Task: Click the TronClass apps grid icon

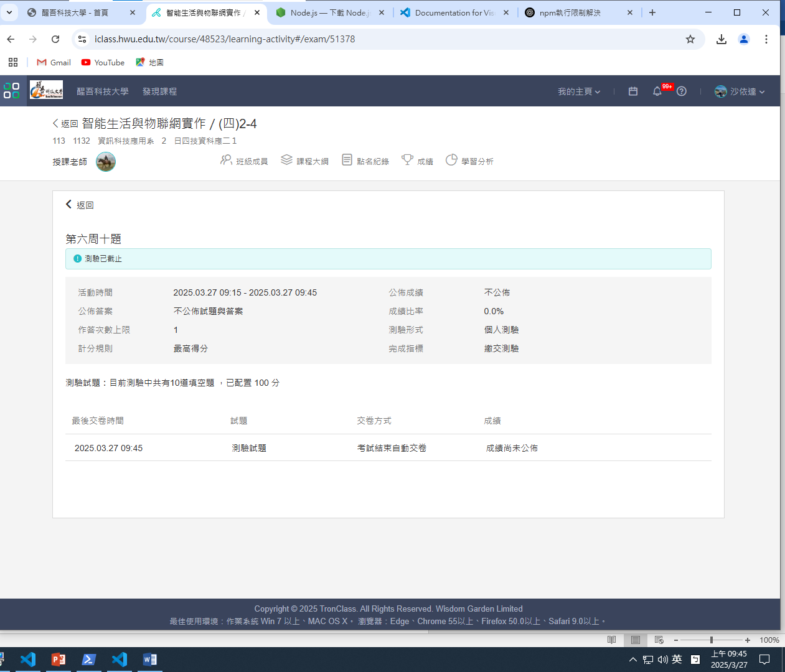Action: click(x=12, y=91)
